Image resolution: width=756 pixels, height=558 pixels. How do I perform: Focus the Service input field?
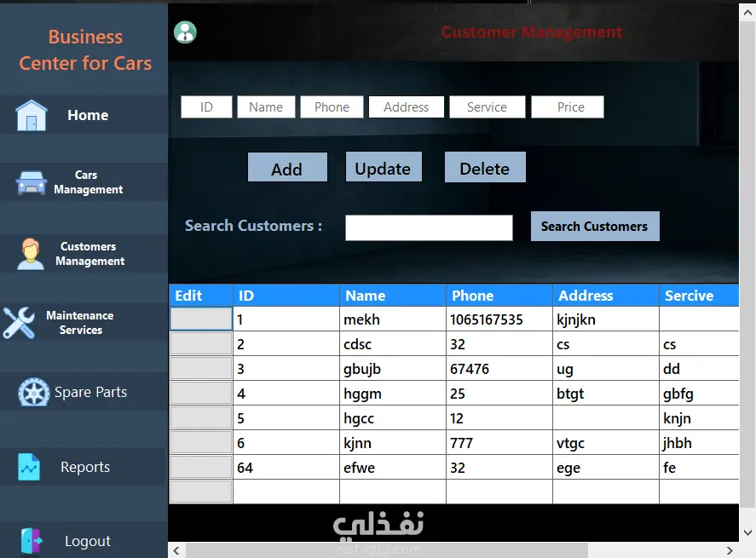click(487, 107)
